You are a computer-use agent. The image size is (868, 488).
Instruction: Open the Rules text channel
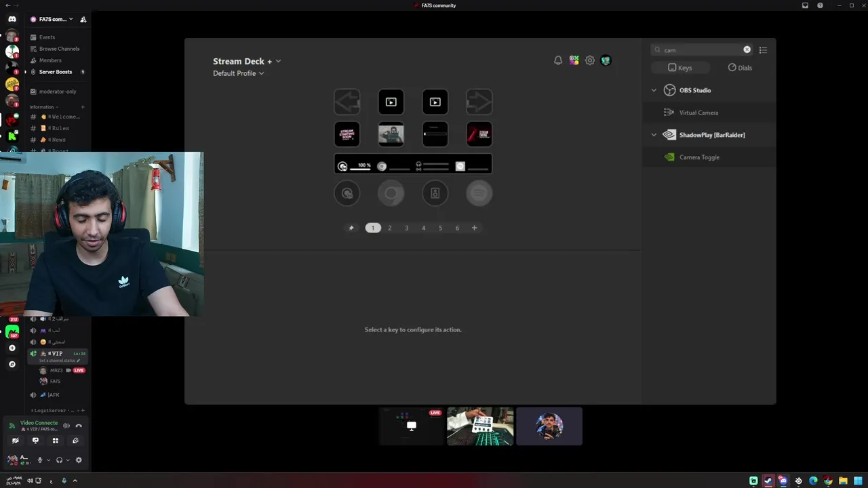pos(57,128)
